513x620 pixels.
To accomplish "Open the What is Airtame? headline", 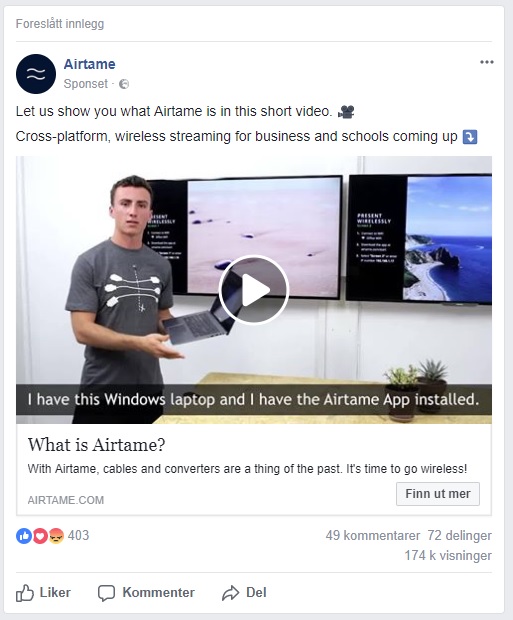I will tap(97, 445).
